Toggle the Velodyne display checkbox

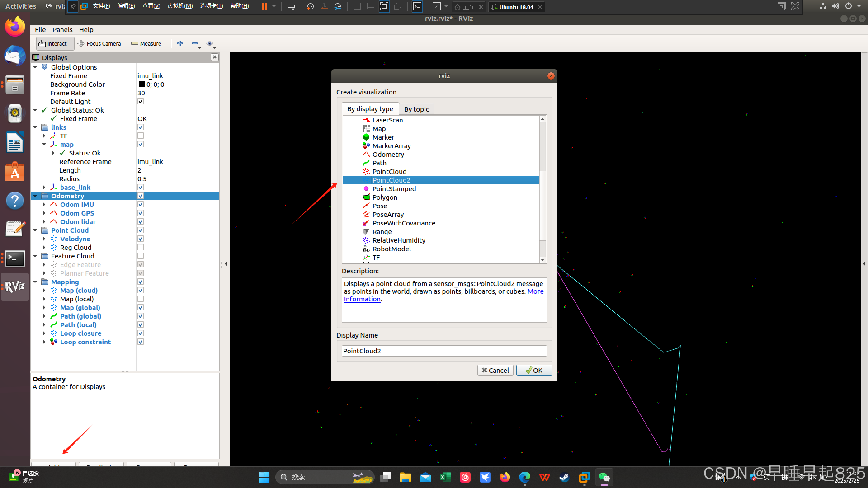pos(141,239)
